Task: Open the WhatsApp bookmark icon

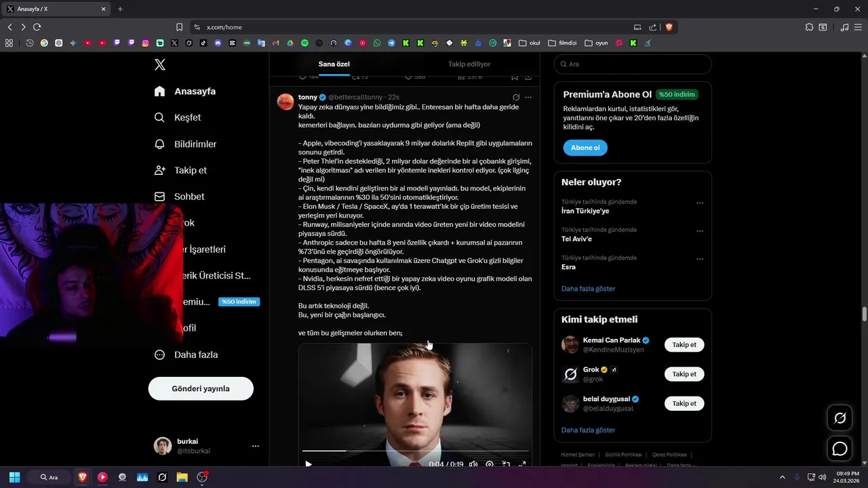Action: 377,43
